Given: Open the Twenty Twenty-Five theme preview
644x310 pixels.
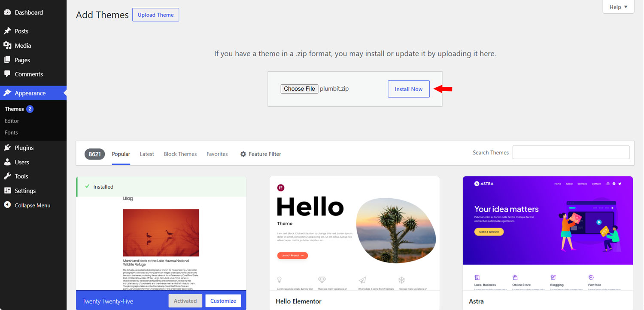Looking at the screenshot, I should [161, 243].
